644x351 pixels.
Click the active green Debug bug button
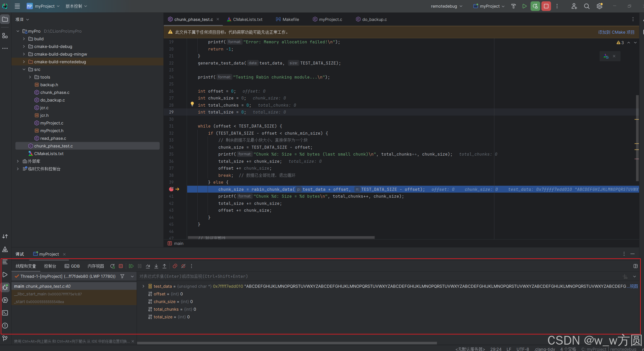coord(535,6)
